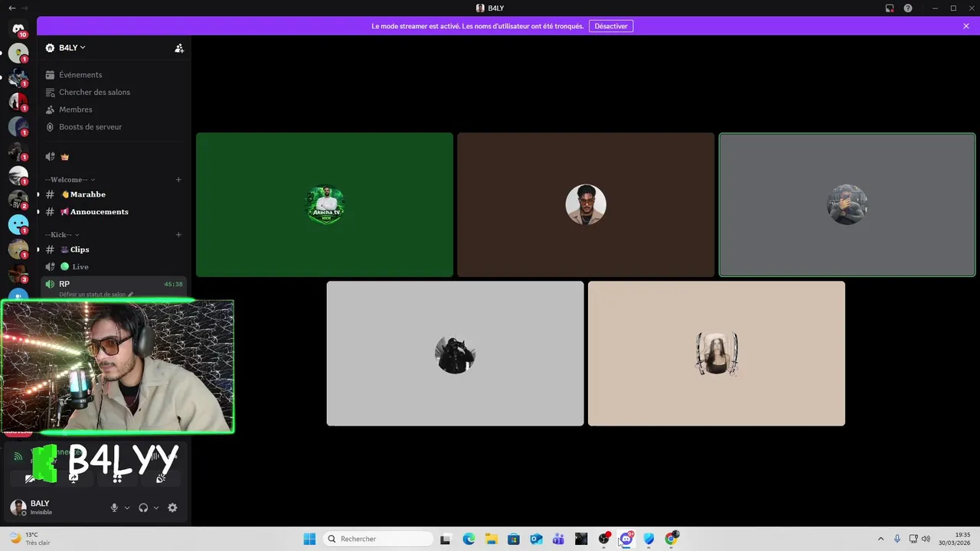Open the red and white server icon
This screenshot has height=551, width=980.
(x=18, y=102)
